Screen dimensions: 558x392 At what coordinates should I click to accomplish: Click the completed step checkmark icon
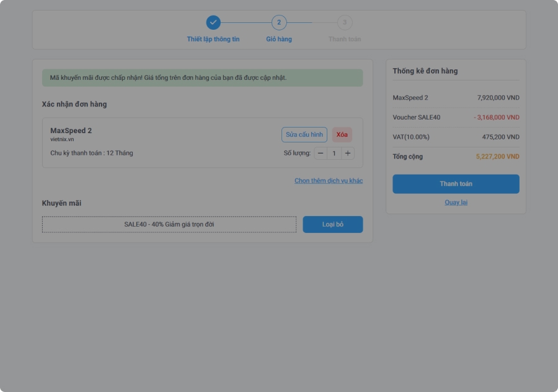(x=213, y=22)
